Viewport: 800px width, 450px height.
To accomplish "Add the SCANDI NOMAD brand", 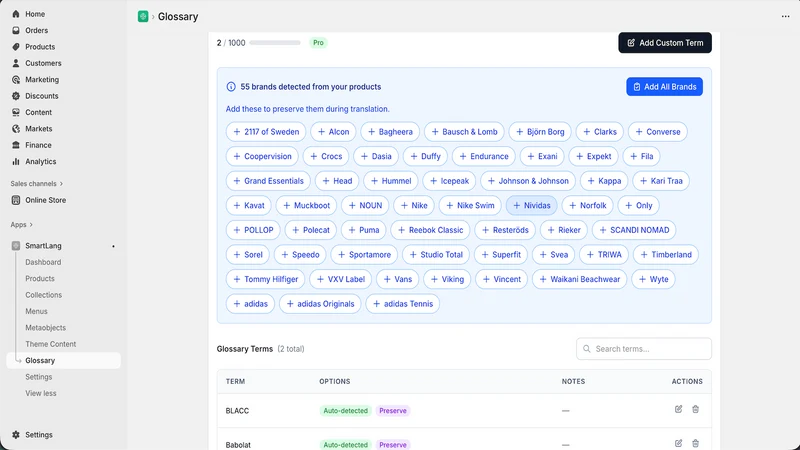I will coord(634,230).
